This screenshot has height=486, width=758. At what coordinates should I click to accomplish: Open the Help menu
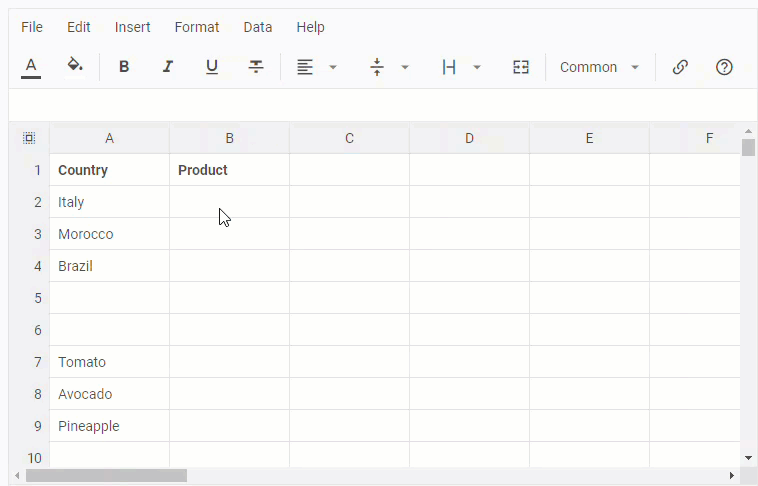coord(310,27)
